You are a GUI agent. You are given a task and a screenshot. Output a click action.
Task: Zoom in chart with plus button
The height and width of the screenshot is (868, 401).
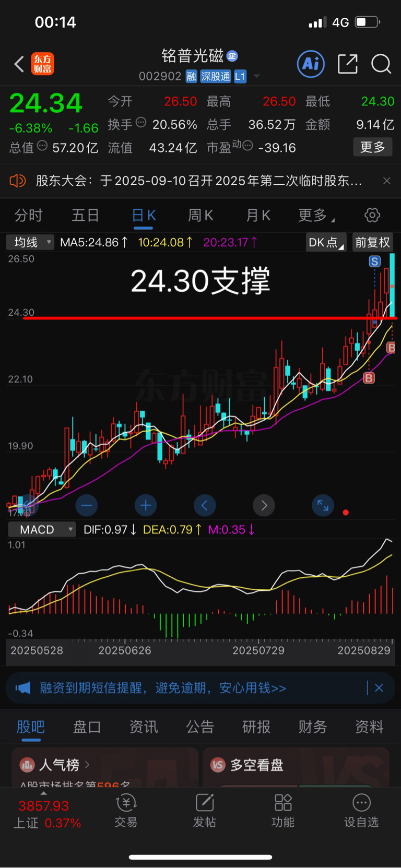146,505
